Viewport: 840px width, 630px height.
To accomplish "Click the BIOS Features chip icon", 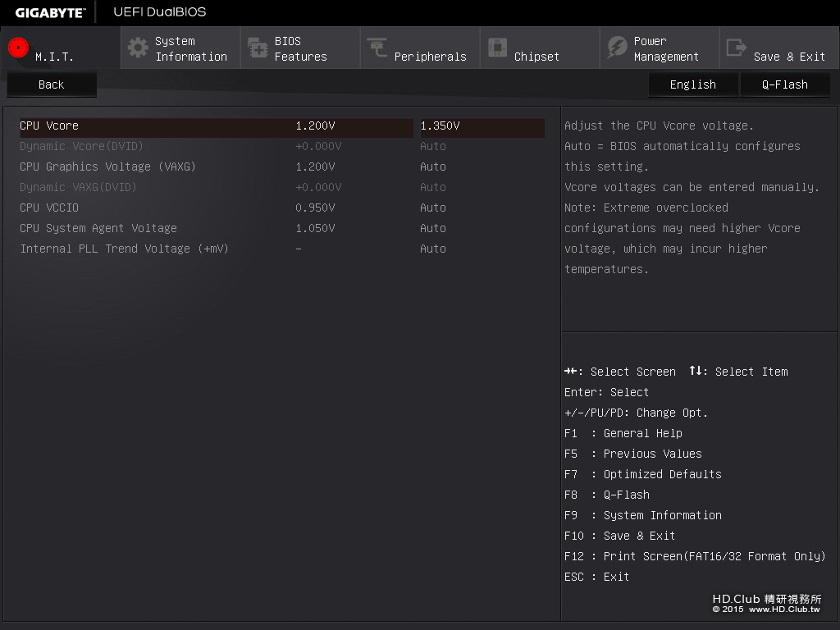I will [258, 48].
